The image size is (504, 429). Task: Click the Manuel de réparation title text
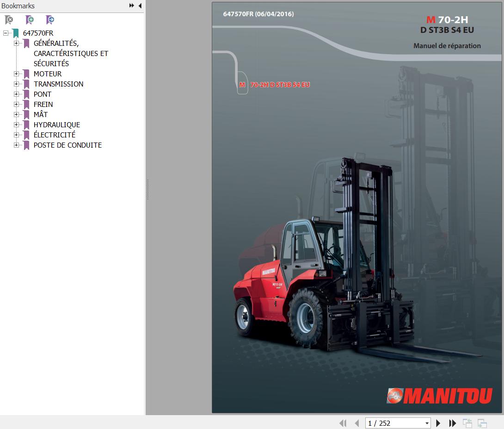coord(447,46)
